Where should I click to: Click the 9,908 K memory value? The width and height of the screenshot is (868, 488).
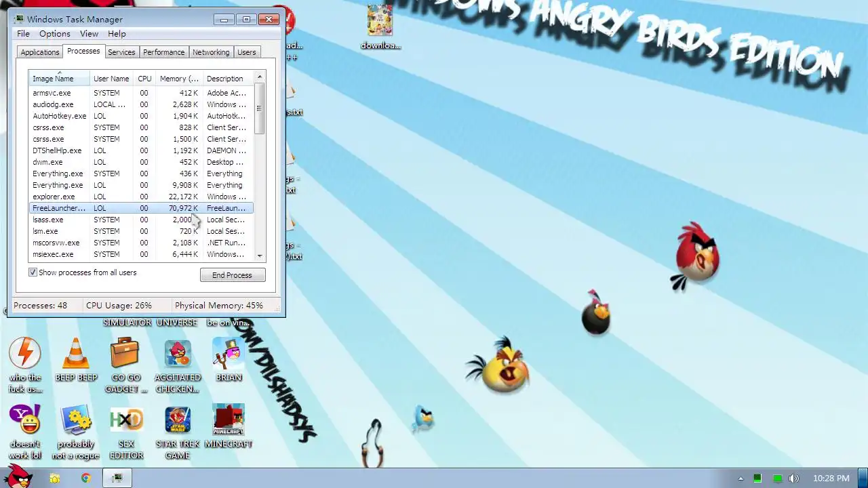[185, 185]
